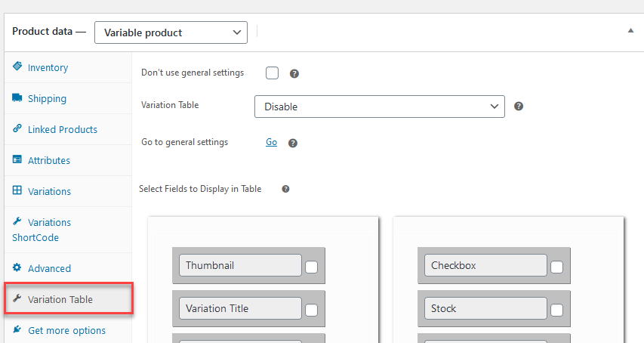Click the Shipping truck icon

tap(17, 98)
